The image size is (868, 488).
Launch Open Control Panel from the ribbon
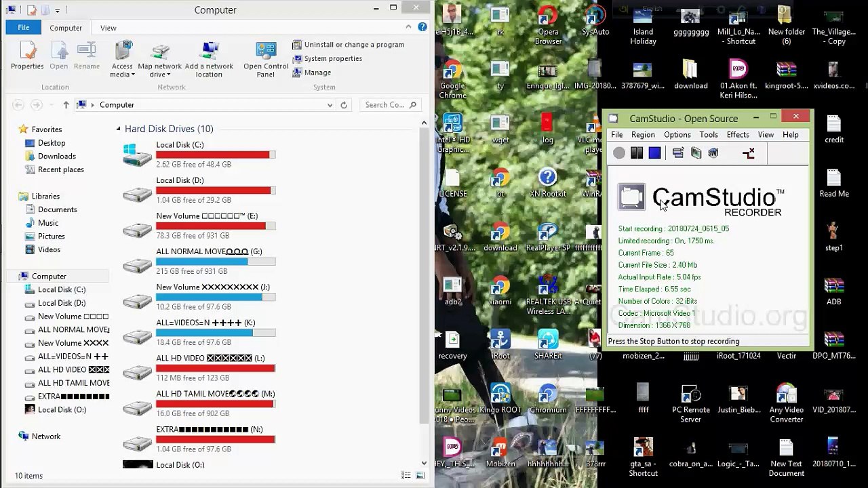point(266,60)
